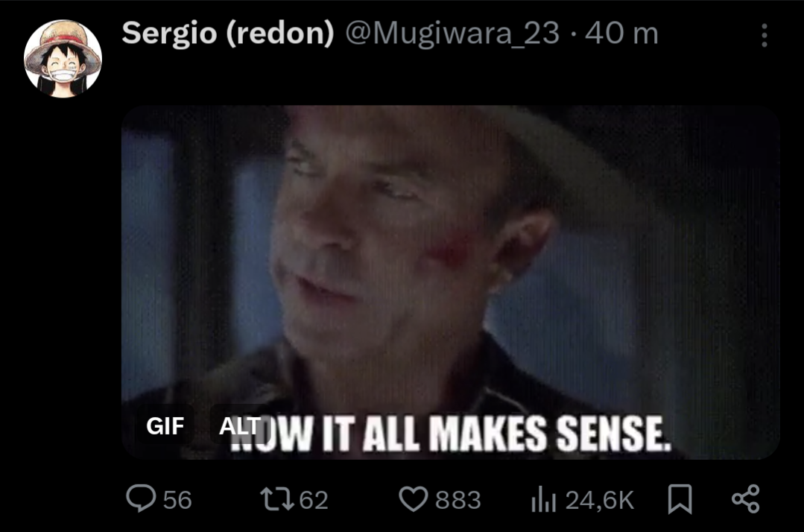
Task: Open the @Mugiwara_23 handle link
Action: tap(452, 34)
